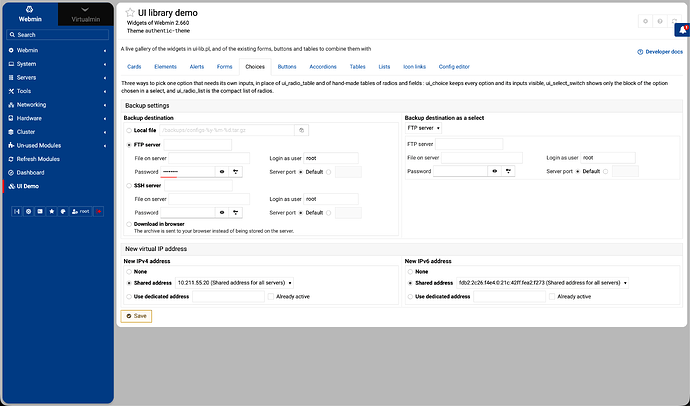Generate password for SSH server option
Viewport: 690px width, 406px height.
[x=236, y=212]
